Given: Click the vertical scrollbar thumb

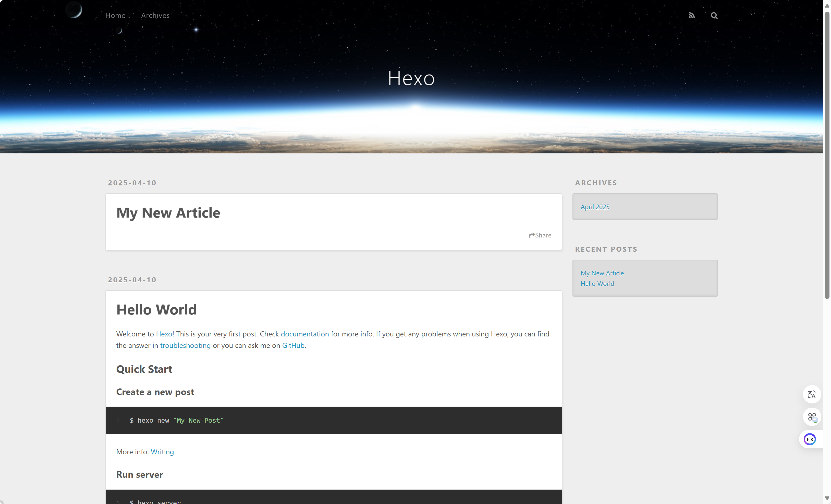Looking at the screenshot, I should click(x=827, y=155).
